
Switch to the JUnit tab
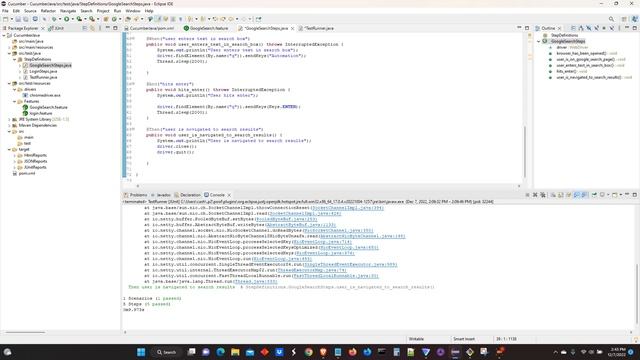pyautogui.click(x=56, y=29)
